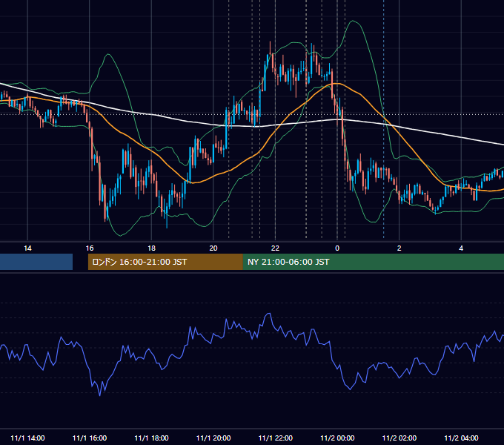Click the 11/1 14:00 label on indicator axis

click(x=27, y=438)
